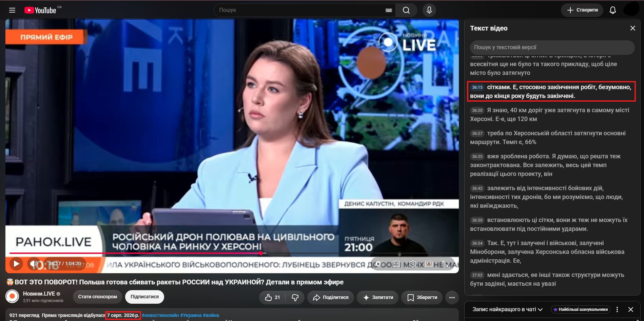
Task: Click the 7 серп. 2026 р. broadcast date
Action: click(123, 315)
